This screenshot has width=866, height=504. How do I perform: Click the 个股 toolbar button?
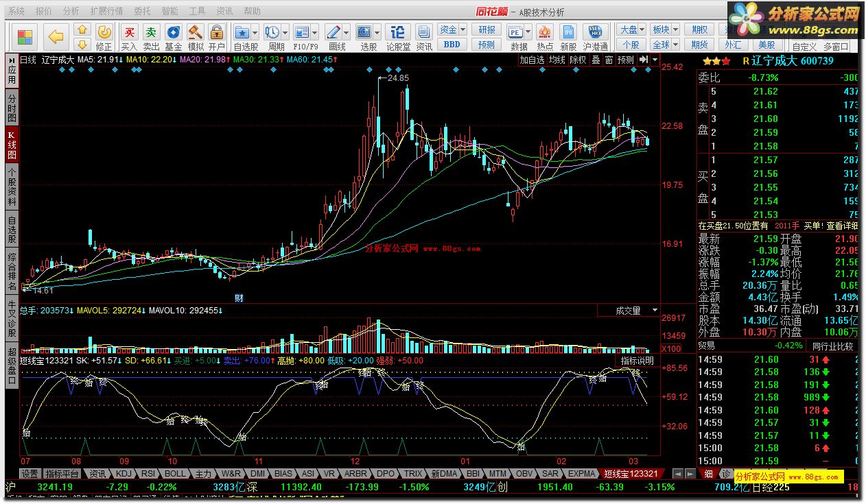tap(631, 45)
